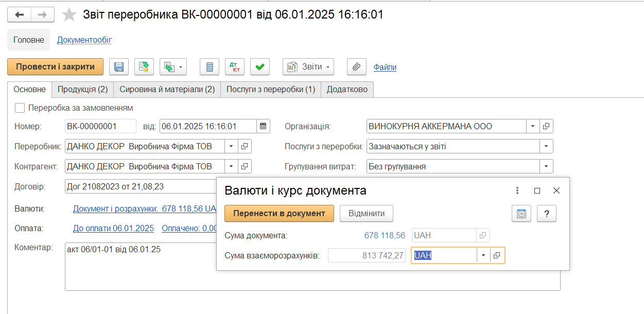Open the calendar picker for the date

coord(263,126)
